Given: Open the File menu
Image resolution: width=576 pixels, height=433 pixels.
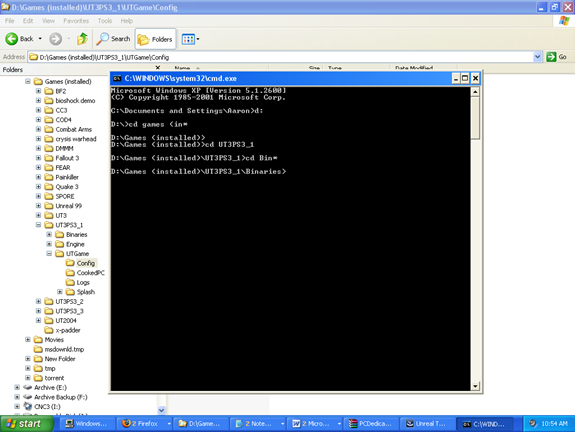Looking at the screenshot, I should pyautogui.click(x=9, y=21).
